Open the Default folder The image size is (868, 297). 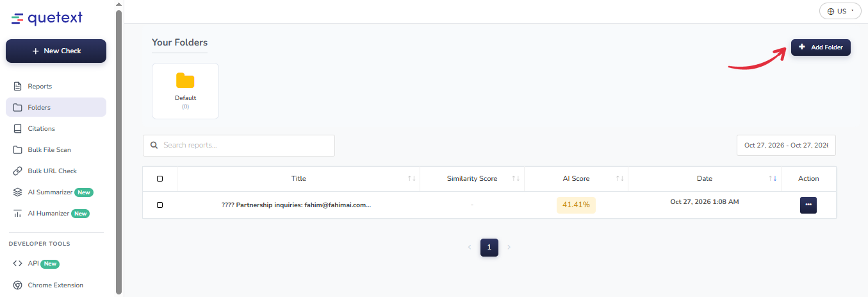[x=185, y=91]
